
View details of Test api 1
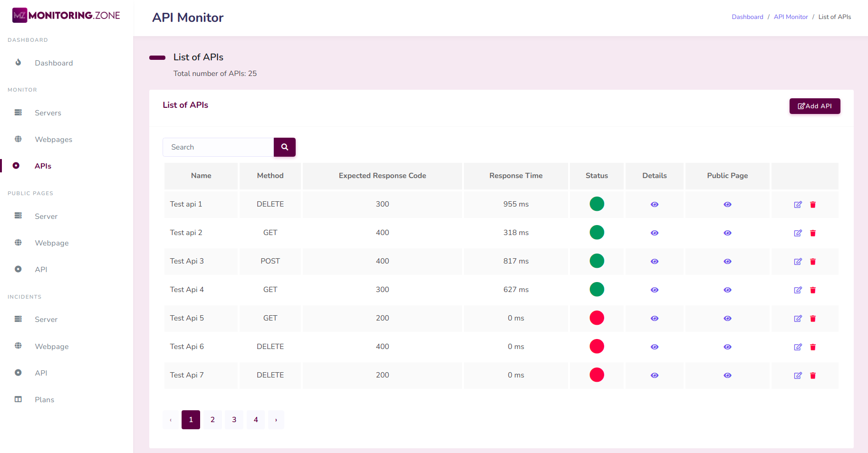point(654,205)
